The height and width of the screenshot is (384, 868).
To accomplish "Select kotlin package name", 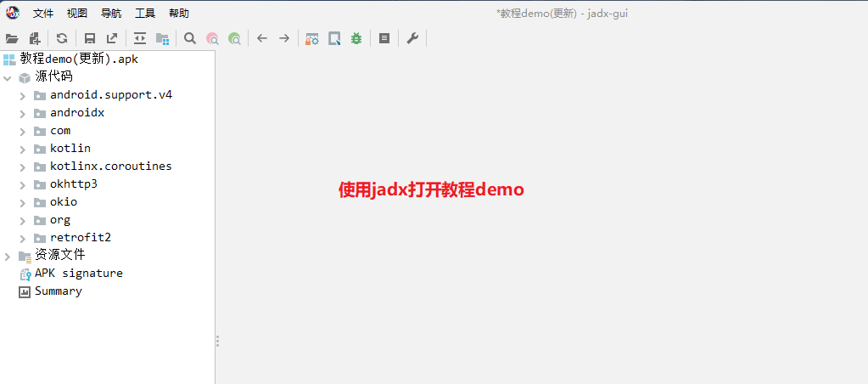I will [70, 148].
